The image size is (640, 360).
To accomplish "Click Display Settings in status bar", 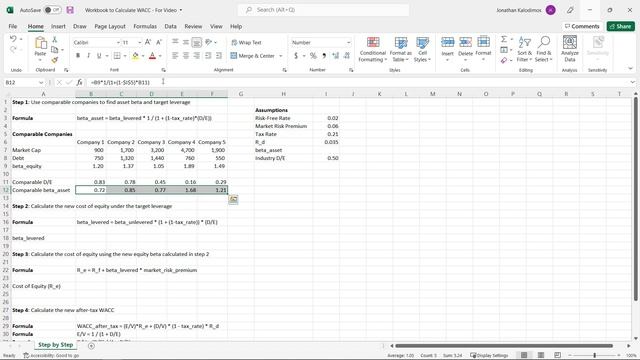I will (x=490, y=356).
